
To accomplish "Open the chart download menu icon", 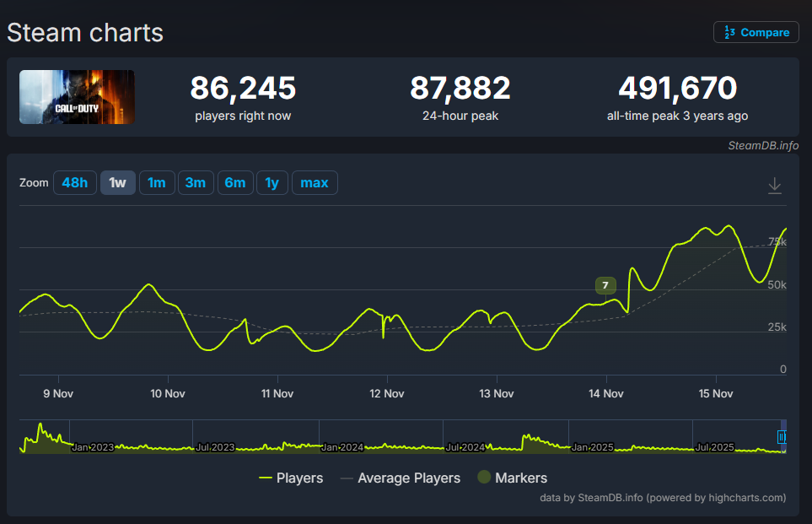I will tap(775, 186).
